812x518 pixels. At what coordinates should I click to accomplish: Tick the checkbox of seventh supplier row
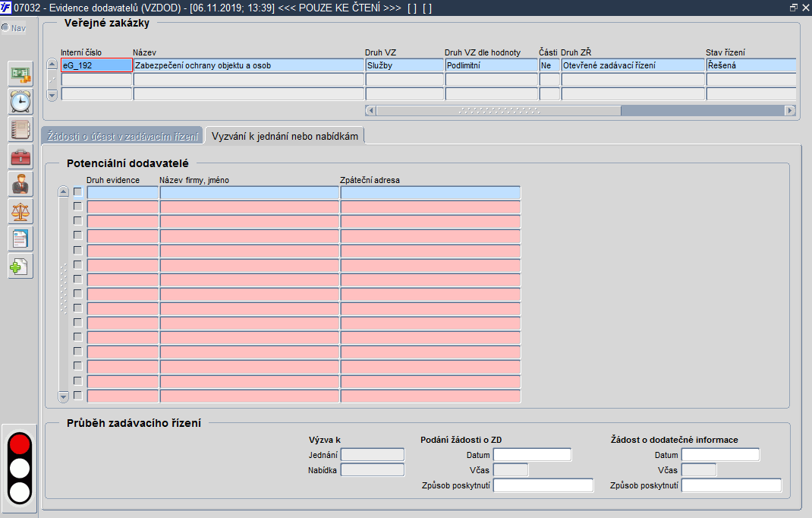pos(77,279)
